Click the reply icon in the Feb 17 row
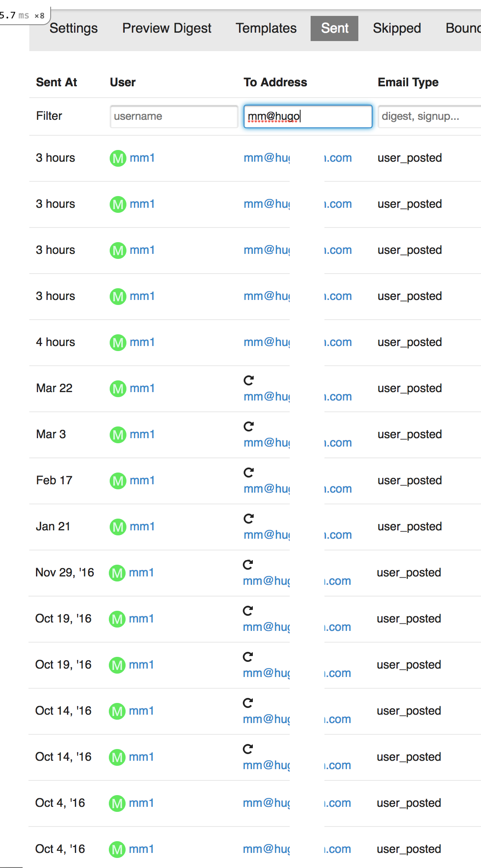The width and height of the screenshot is (481, 868). tap(249, 473)
